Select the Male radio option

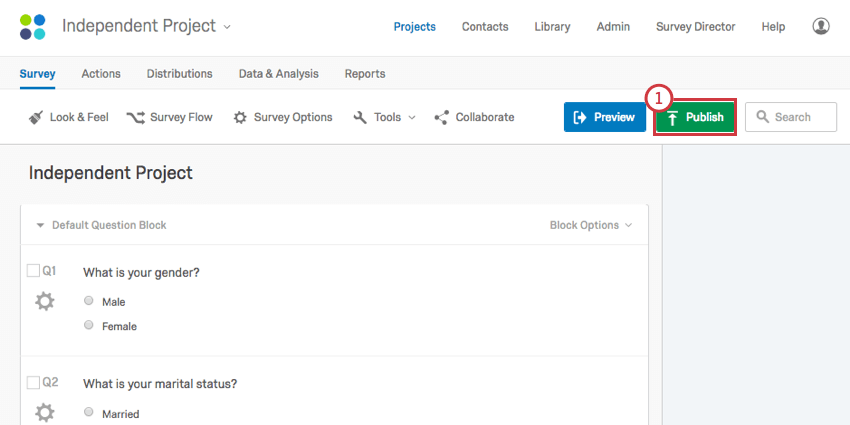(89, 301)
